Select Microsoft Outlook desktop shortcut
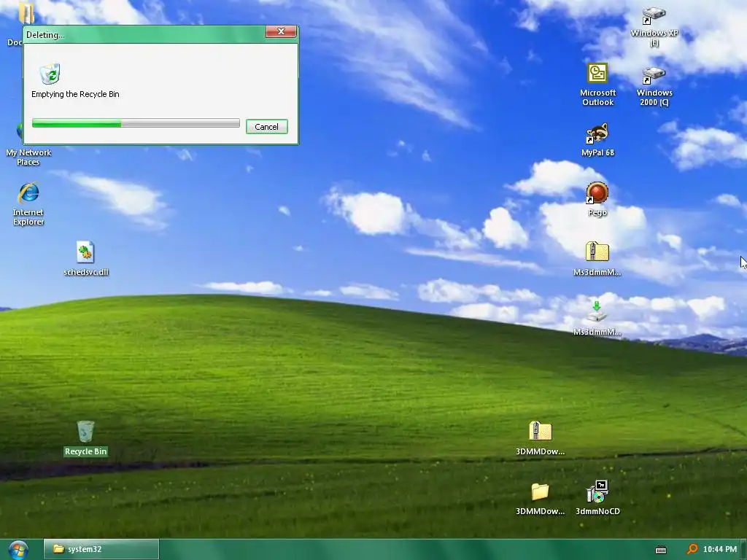747x560 pixels. (x=597, y=85)
